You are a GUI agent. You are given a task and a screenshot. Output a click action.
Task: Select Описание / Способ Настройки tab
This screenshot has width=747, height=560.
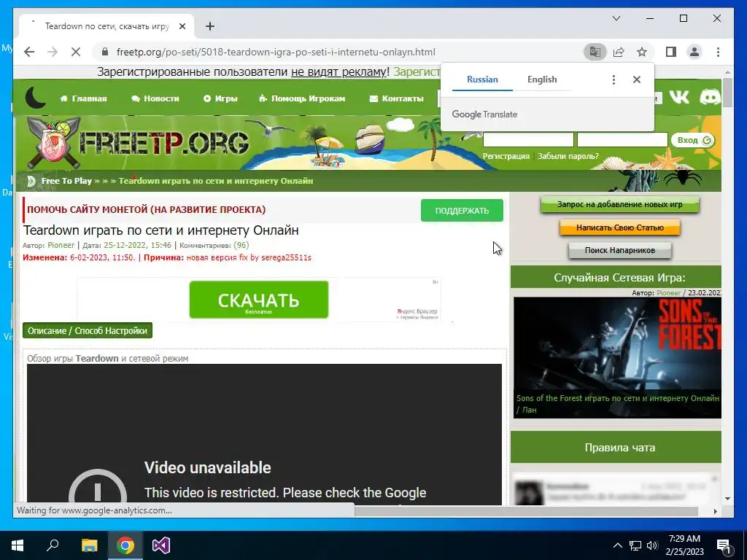pos(88,330)
